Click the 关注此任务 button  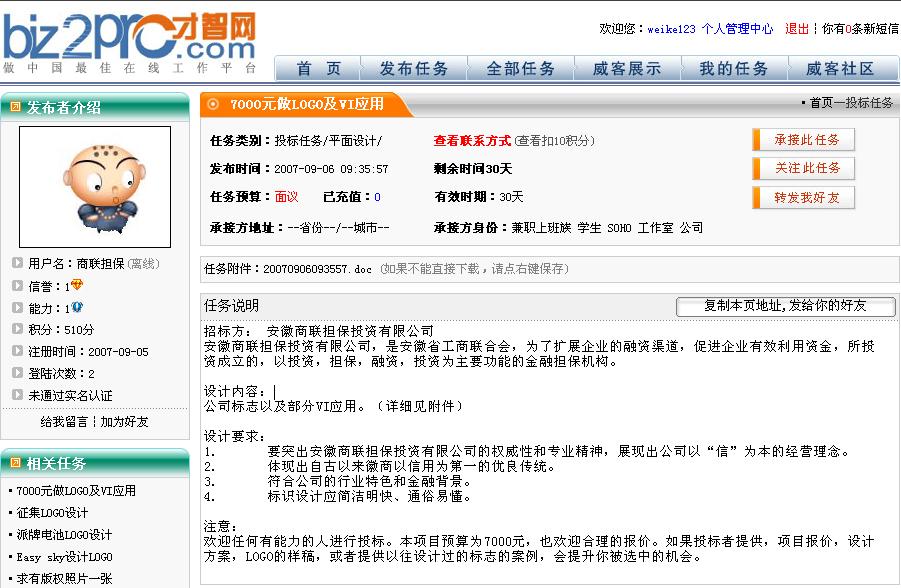[803, 168]
